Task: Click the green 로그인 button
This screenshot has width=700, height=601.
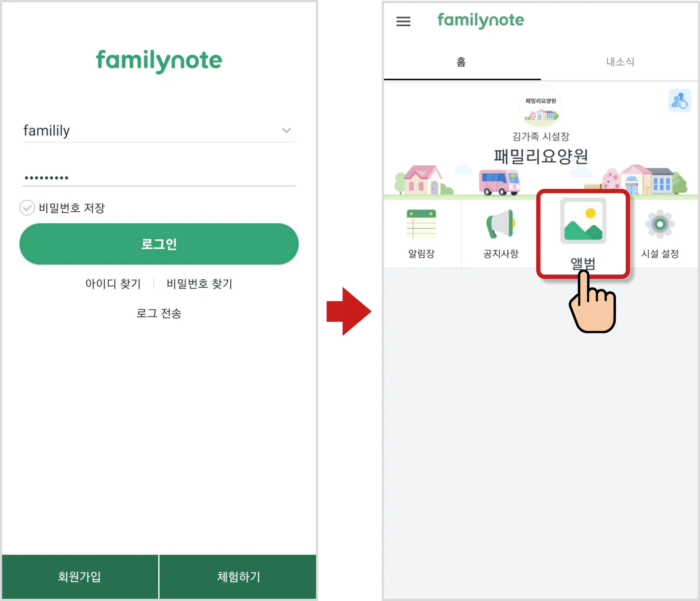Action: 159,244
